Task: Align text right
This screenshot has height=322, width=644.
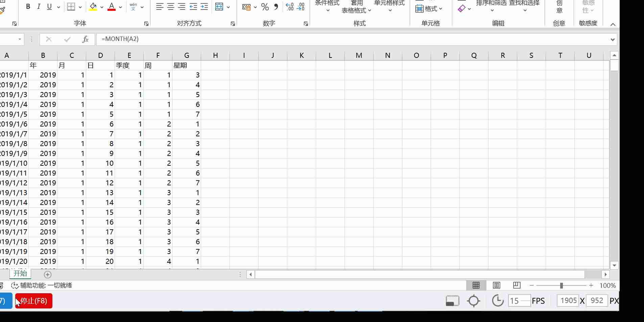Action: pos(182,7)
